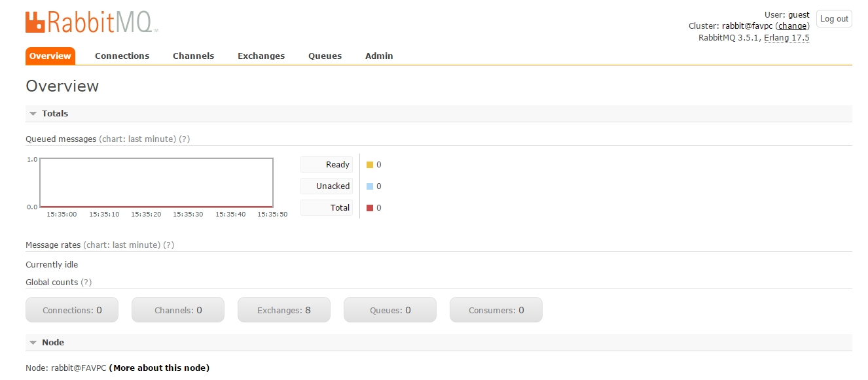The width and height of the screenshot is (868, 380).
Task: Open help (?) for Global counts
Action: (x=86, y=283)
